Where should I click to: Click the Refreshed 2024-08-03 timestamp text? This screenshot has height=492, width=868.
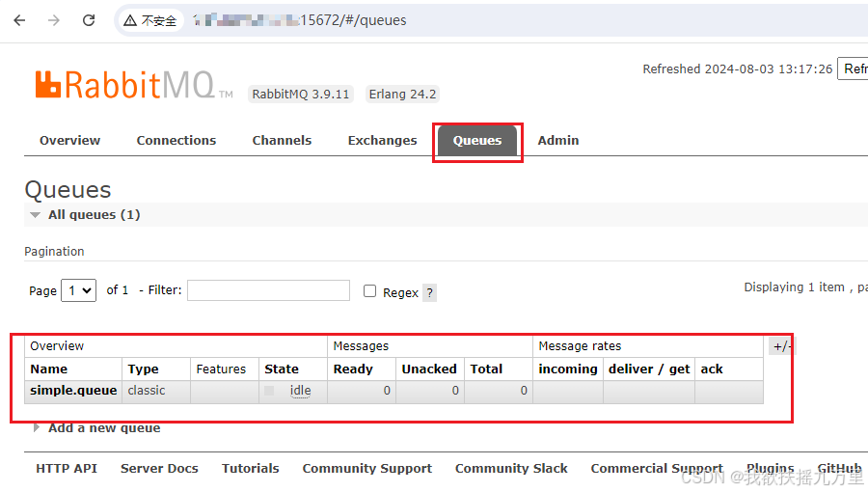coord(738,69)
